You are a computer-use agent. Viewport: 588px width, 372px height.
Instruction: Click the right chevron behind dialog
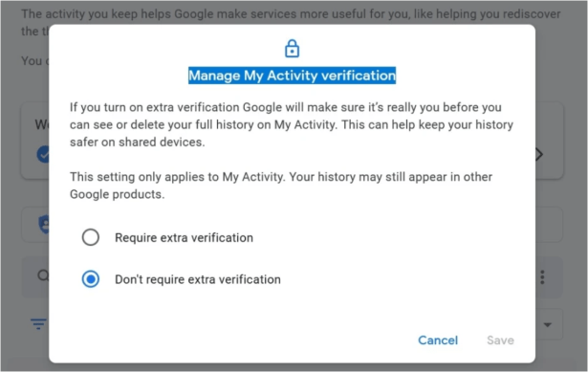click(x=539, y=155)
